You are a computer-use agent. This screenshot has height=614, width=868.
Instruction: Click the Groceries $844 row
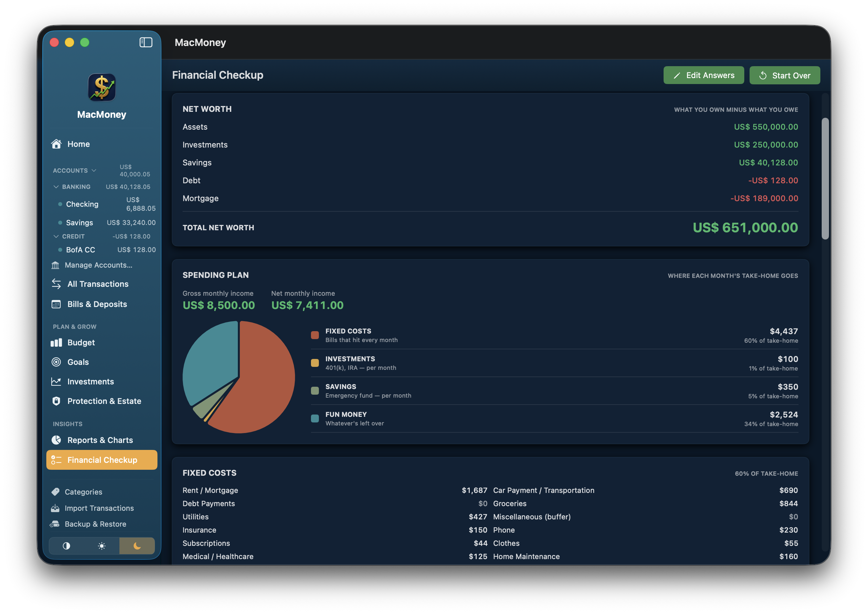[645, 503]
